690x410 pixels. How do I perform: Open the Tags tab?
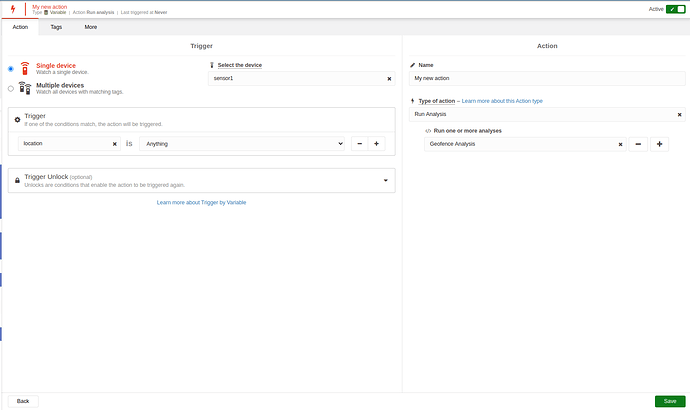tap(56, 27)
